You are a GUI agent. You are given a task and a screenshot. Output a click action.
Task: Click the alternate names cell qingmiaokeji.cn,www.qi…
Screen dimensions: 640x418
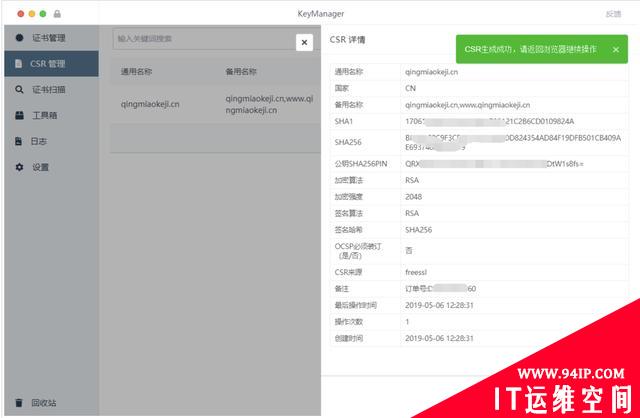269,104
